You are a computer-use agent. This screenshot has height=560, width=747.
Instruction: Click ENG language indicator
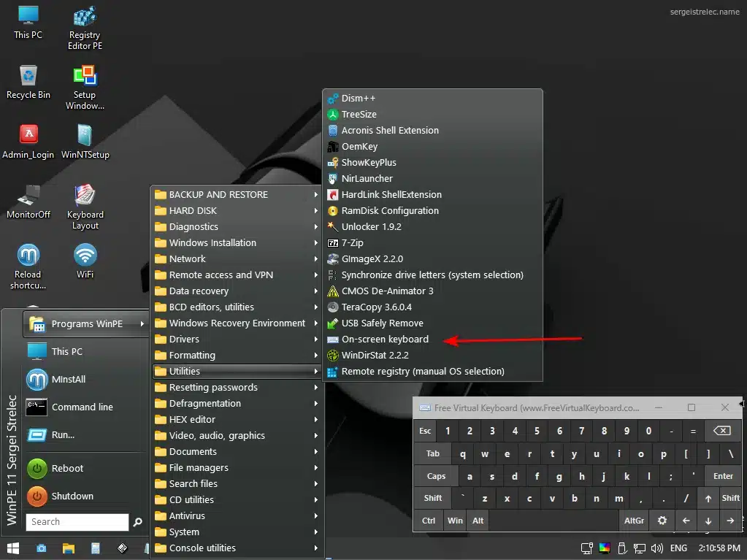tap(678, 548)
